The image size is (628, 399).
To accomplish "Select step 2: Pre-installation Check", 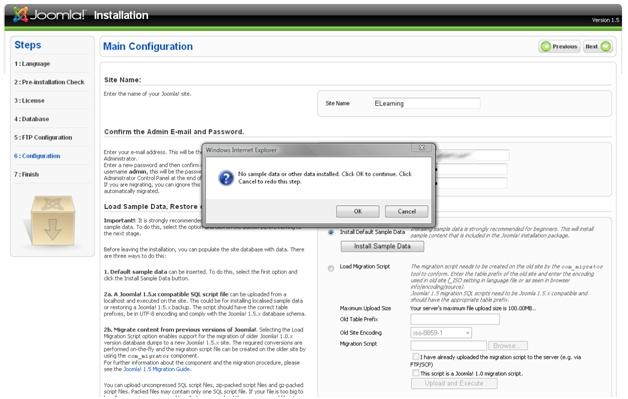I will tap(49, 82).
